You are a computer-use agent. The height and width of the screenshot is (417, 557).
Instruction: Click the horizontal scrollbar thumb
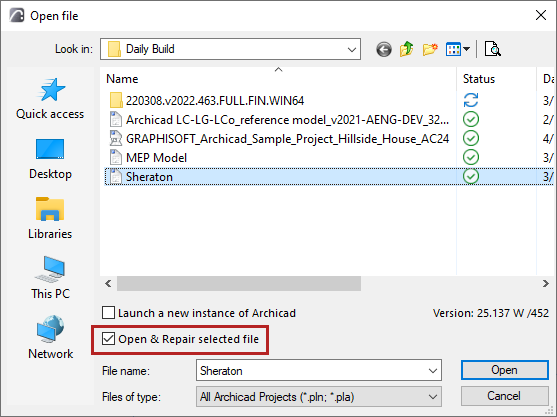pos(239,283)
